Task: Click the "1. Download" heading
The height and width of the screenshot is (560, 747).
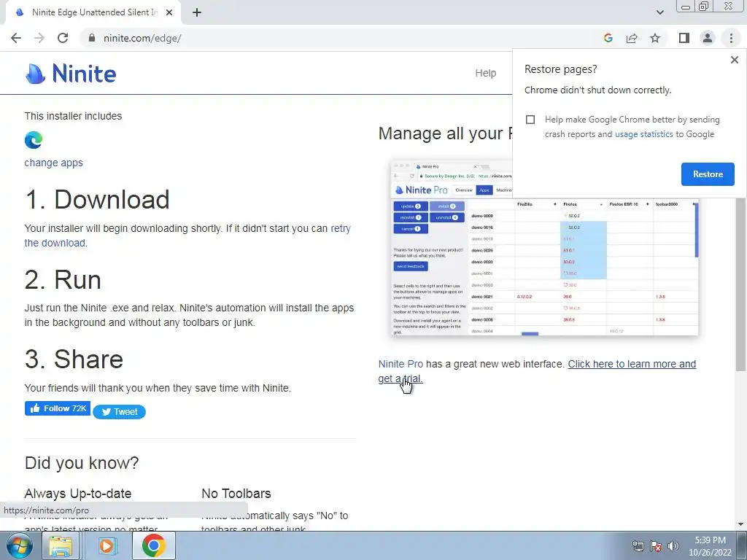Action: pyautogui.click(x=97, y=199)
